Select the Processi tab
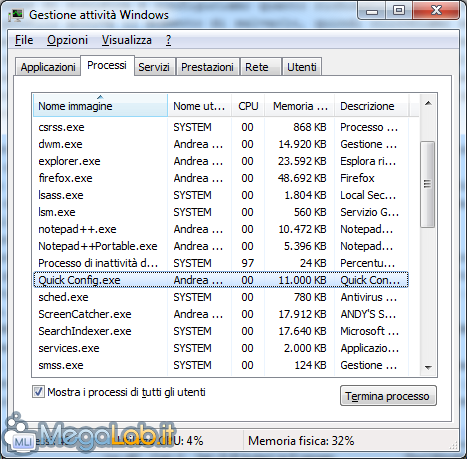 click(107, 65)
